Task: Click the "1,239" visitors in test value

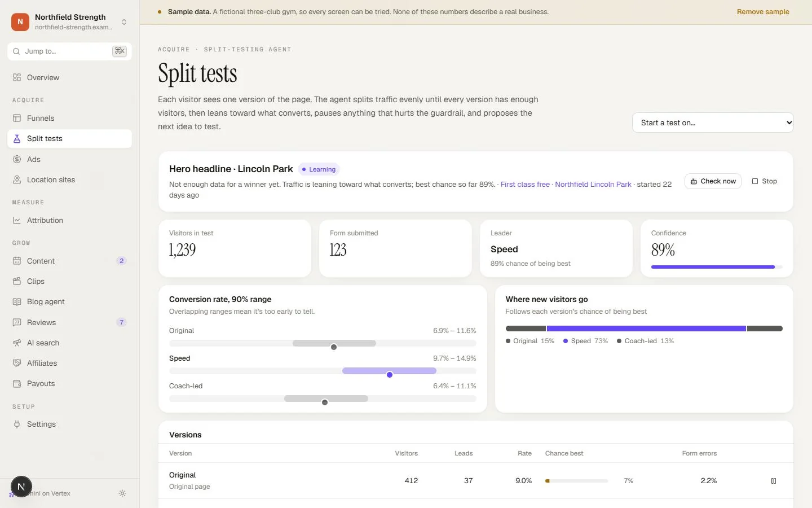Action: pyautogui.click(x=183, y=250)
